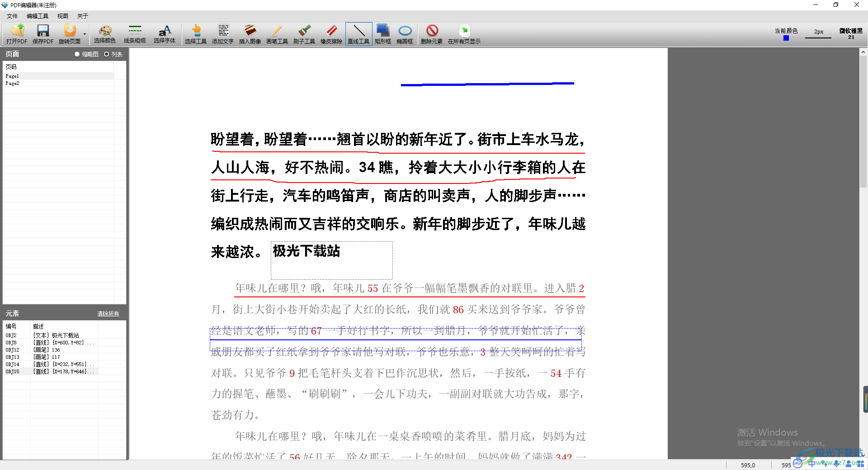Image resolution: width=868 pixels, height=470 pixels.
Task: Select the 列表 list view radio button
Action: tap(107, 54)
